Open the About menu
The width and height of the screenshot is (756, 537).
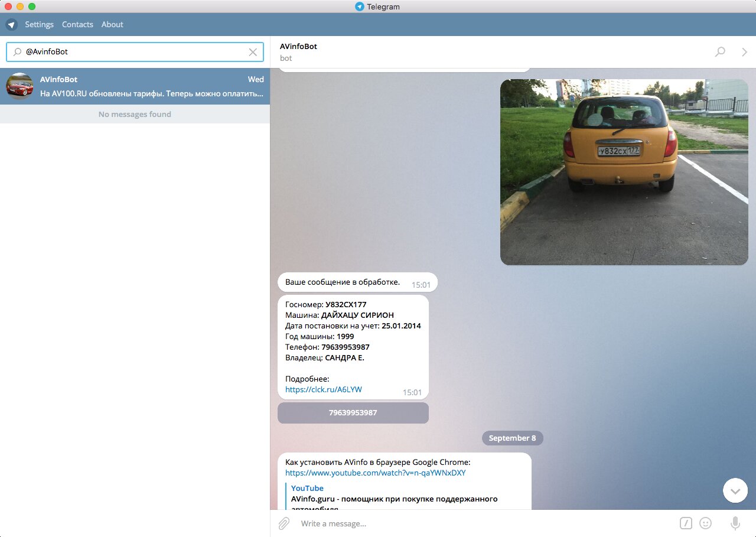click(112, 24)
